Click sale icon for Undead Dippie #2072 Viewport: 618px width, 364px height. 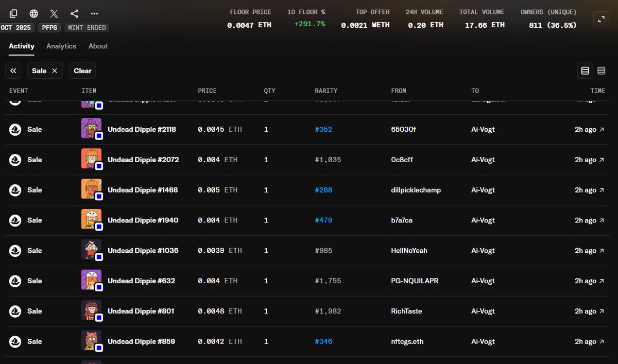tap(15, 160)
